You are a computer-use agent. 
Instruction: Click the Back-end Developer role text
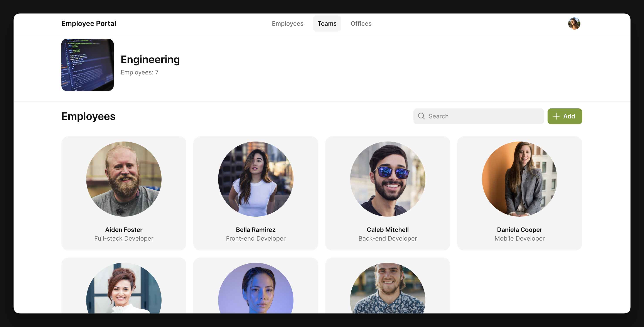[x=388, y=238]
